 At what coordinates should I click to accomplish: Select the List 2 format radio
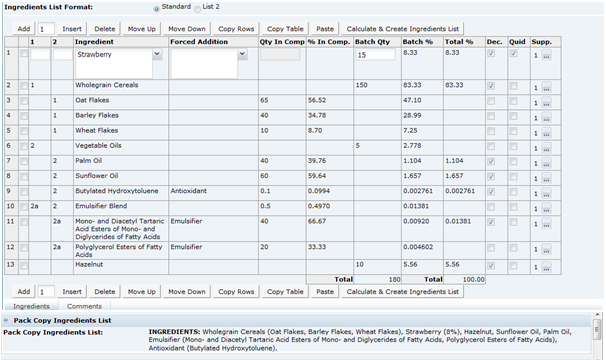tap(197, 9)
